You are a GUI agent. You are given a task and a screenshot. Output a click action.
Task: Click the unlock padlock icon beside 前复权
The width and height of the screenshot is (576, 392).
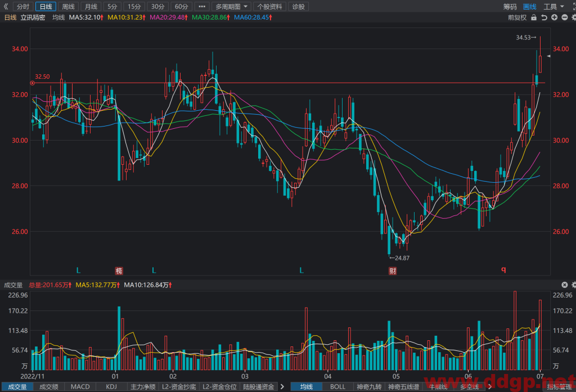pos(534,17)
